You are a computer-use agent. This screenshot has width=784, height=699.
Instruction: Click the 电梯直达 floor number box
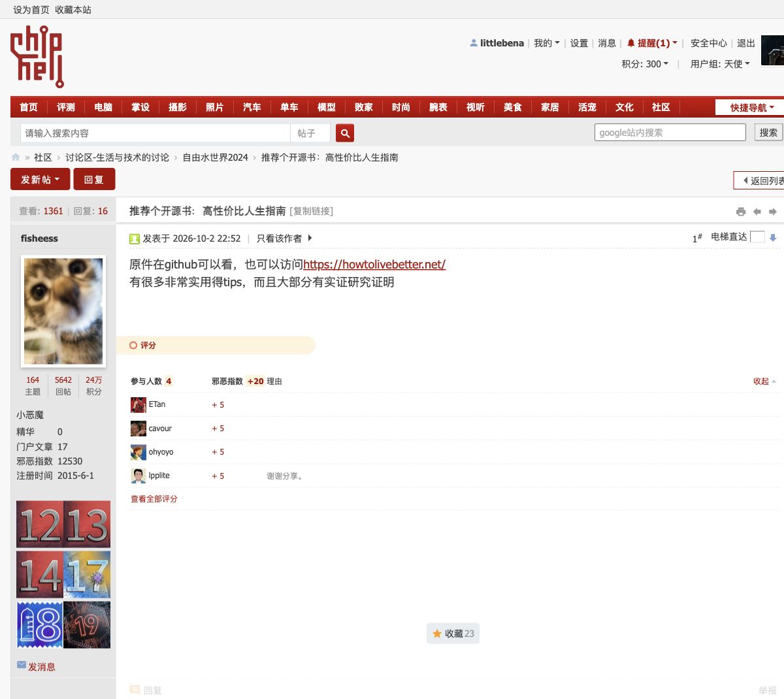tap(757, 237)
